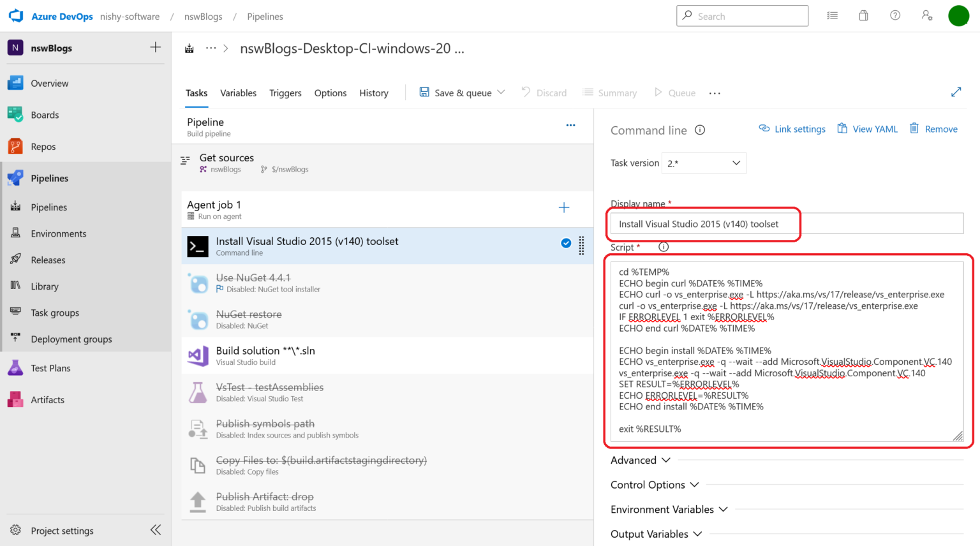The image size is (980, 546).
Task: Open Test Plans from the sidebar
Action: point(51,368)
